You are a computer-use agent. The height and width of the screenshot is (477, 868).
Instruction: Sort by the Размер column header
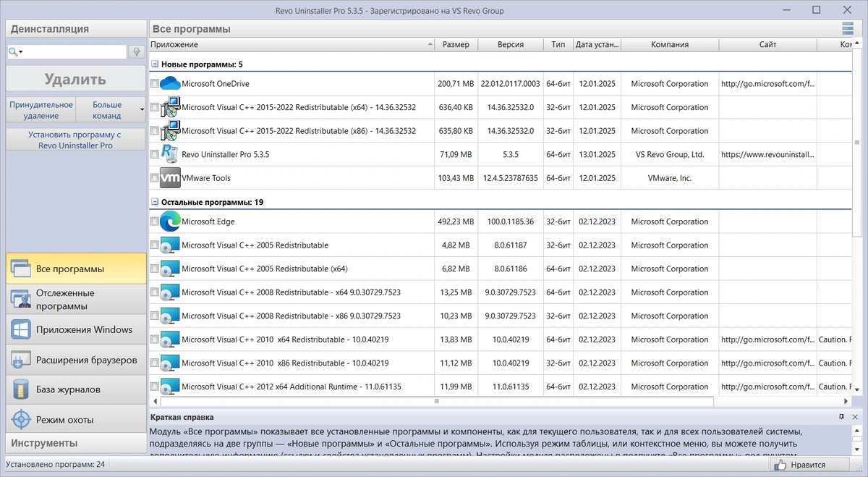point(456,44)
